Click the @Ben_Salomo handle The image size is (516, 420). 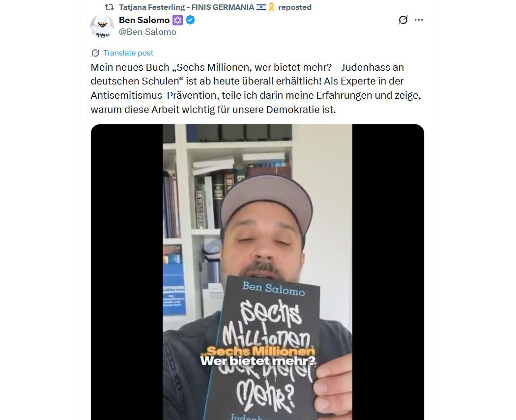coord(147,32)
